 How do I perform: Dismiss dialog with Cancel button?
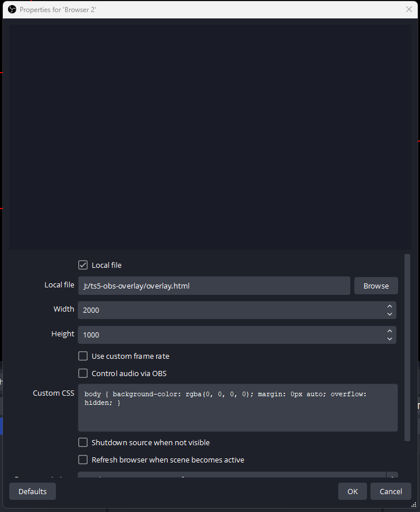click(391, 491)
